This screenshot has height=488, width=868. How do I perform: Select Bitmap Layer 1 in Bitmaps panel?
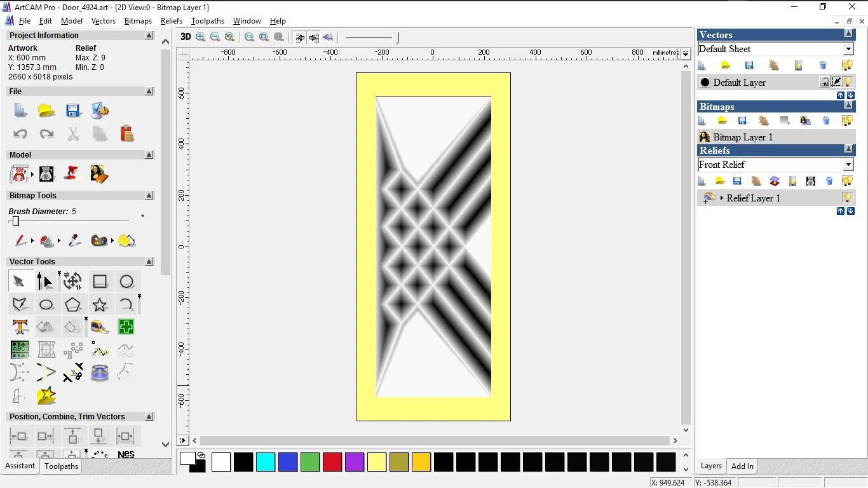pyautogui.click(x=742, y=137)
